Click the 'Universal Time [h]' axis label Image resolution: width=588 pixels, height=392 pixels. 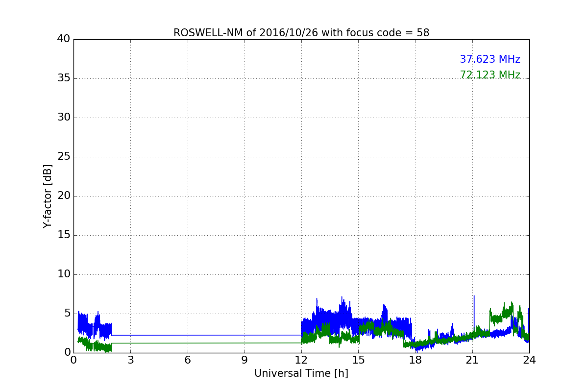tap(301, 373)
